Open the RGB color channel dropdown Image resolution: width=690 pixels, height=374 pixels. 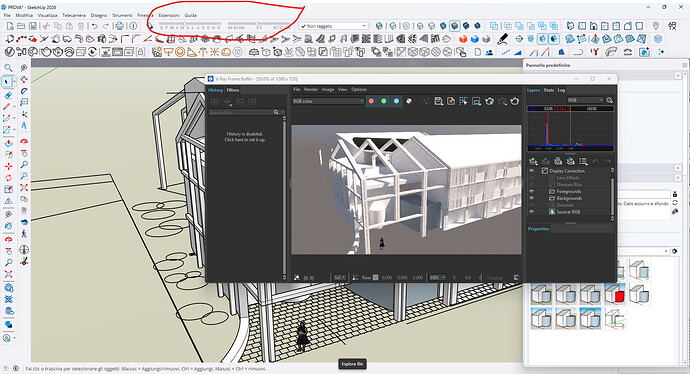[328, 101]
